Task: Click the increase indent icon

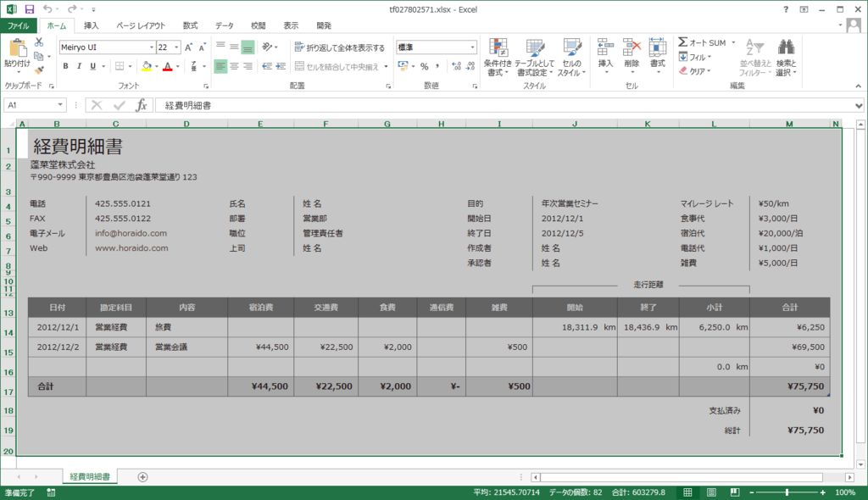Action: 281,66
